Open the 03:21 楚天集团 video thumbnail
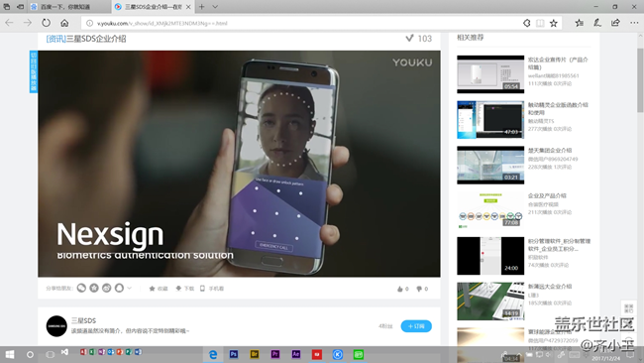The height and width of the screenshot is (363, 644). (x=490, y=166)
